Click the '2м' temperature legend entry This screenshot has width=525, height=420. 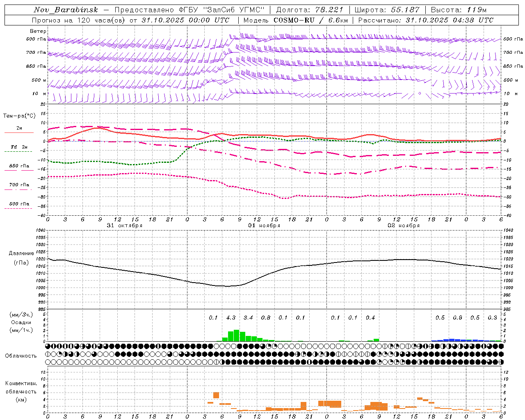(19, 128)
